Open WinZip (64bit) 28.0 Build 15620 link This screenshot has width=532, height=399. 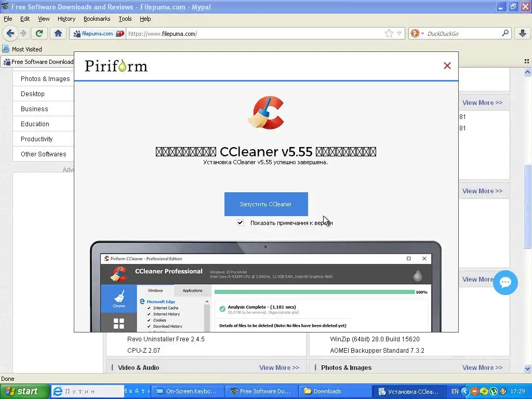(375, 339)
